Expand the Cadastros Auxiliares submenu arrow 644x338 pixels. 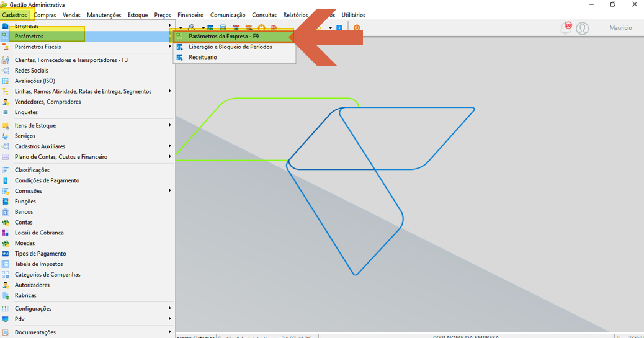click(169, 146)
